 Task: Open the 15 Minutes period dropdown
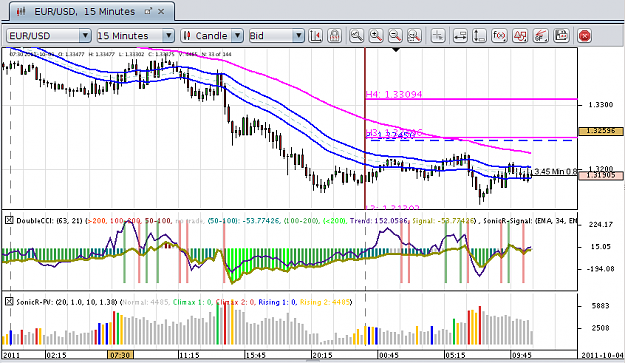click(136, 36)
